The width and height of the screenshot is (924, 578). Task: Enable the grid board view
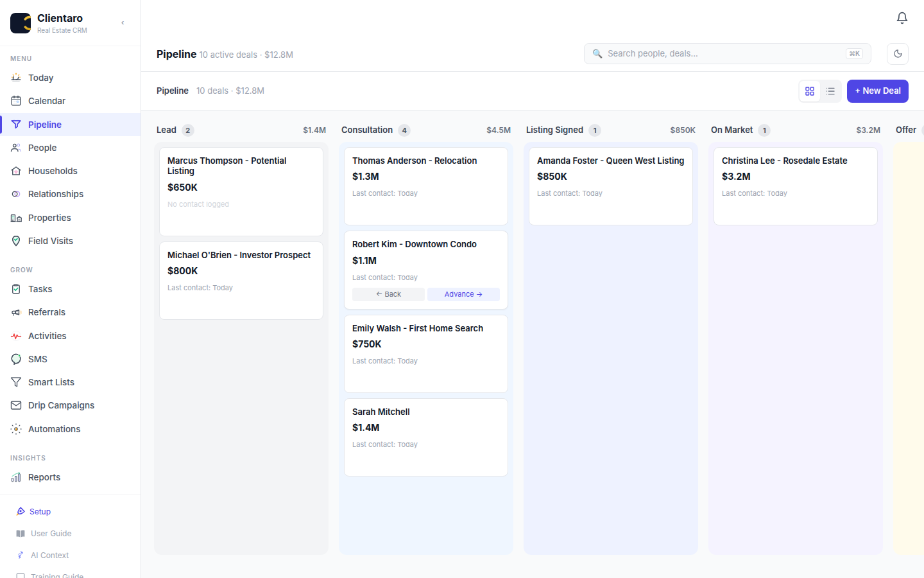809,91
